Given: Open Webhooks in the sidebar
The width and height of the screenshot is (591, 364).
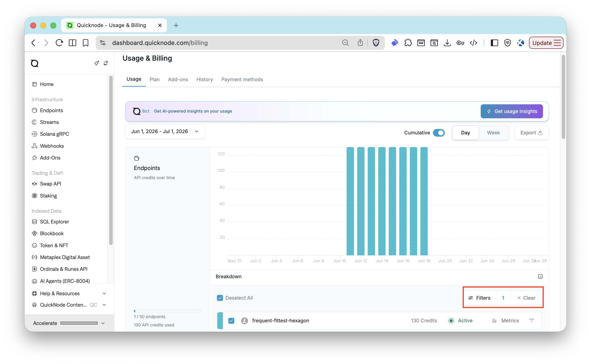Looking at the screenshot, I should click(48, 146).
